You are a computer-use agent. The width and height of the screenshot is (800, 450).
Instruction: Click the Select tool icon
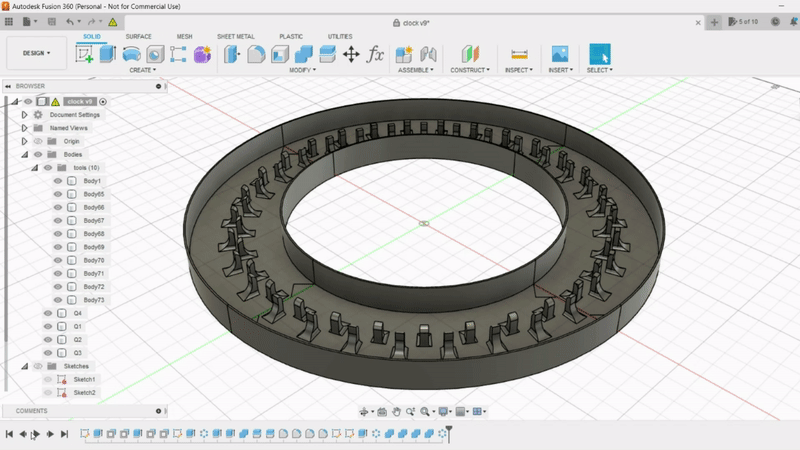coord(599,54)
